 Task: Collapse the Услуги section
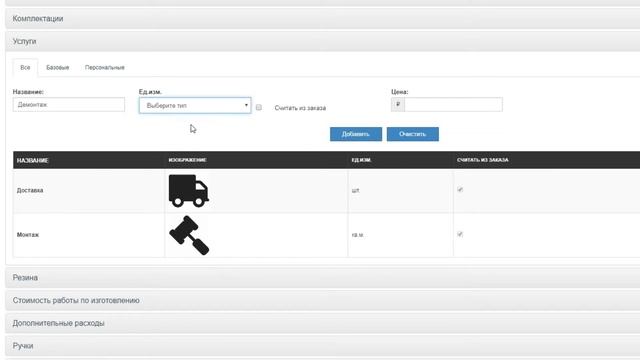click(322, 41)
